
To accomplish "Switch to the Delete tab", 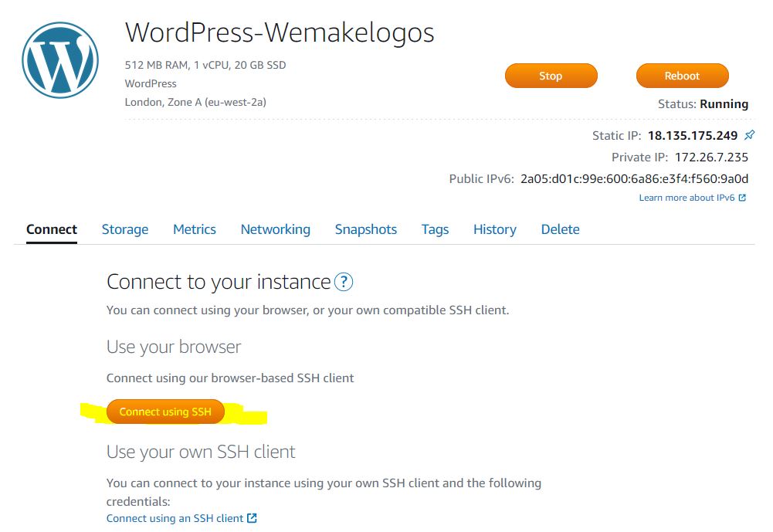I will pyautogui.click(x=560, y=229).
